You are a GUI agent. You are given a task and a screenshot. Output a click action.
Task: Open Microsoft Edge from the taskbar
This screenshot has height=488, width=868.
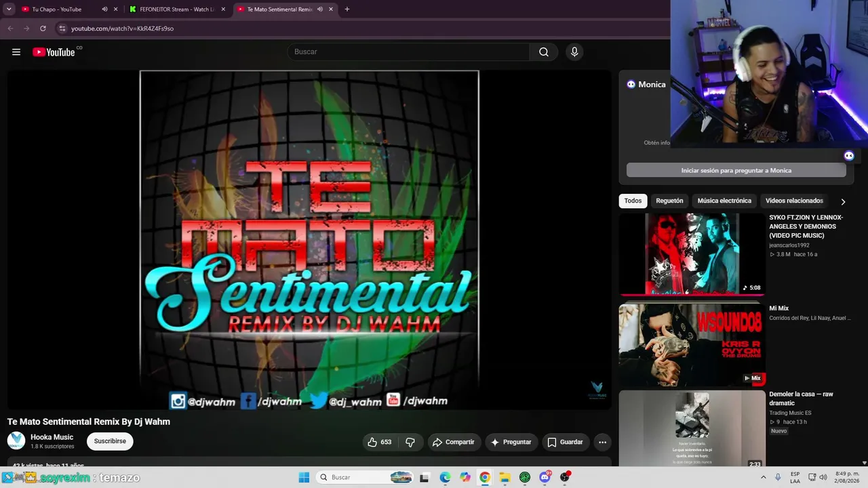(445, 477)
